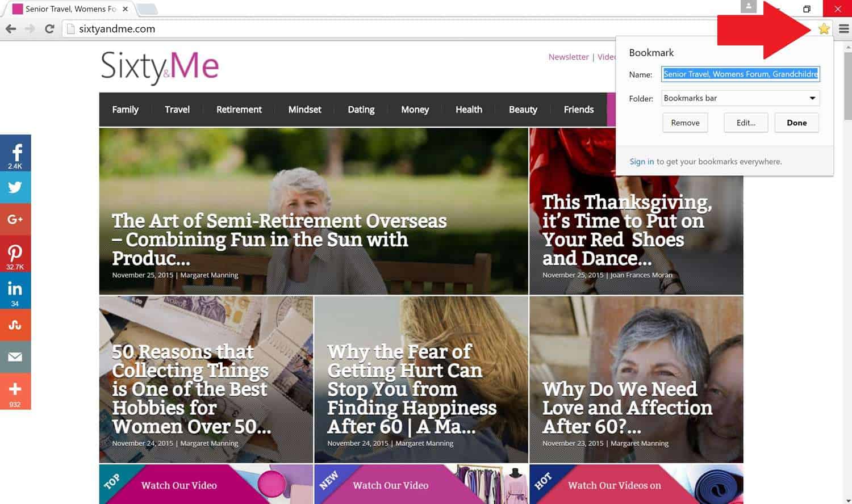Viewport: 852px width, 504px height.
Task: Open the TOP Watch Our Video banner
Action: pyautogui.click(x=206, y=484)
